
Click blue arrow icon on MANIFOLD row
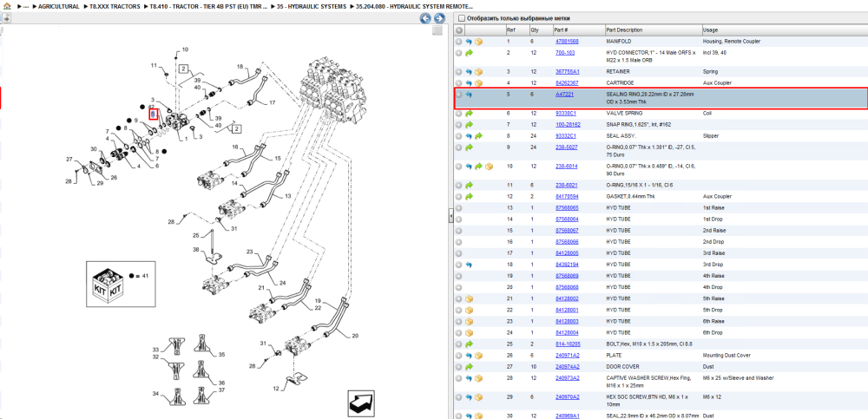pyautogui.click(x=469, y=42)
